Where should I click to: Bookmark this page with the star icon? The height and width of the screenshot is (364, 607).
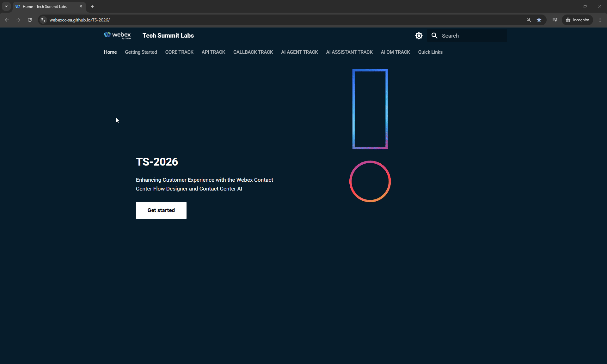(539, 20)
